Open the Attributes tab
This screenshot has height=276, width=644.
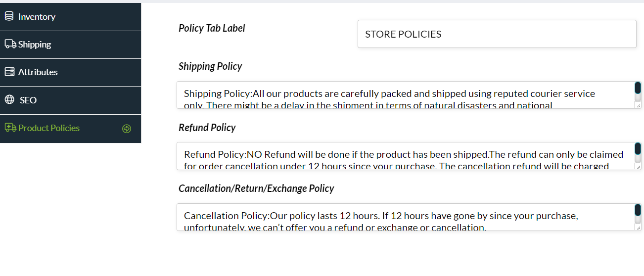[x=38, y=72]
